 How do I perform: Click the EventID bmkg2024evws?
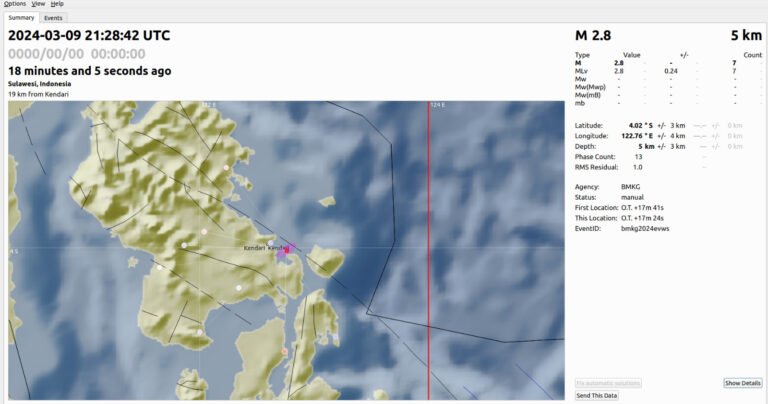click(645, 229)
